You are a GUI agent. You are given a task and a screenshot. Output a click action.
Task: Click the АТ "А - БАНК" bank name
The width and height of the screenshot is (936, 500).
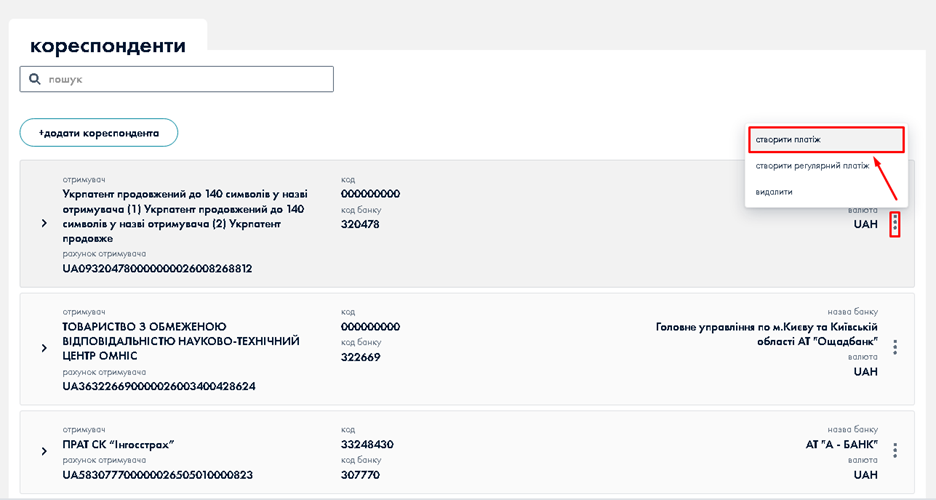[x=841, y=444]
